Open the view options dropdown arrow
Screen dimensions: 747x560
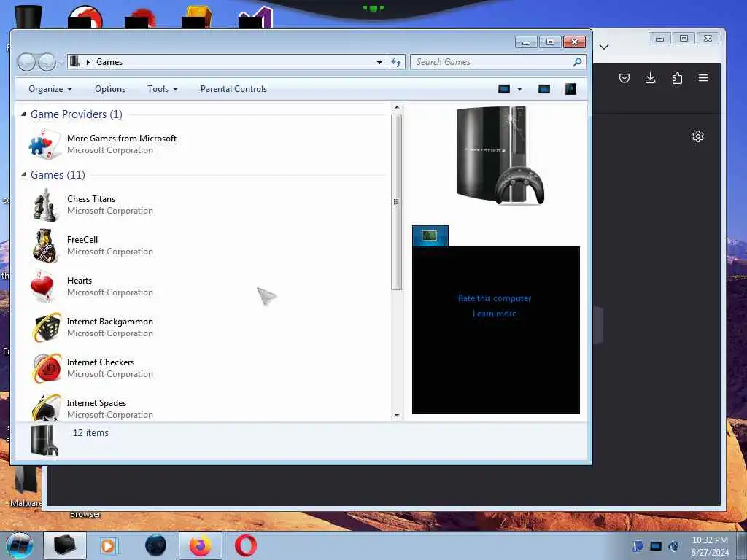519,89
